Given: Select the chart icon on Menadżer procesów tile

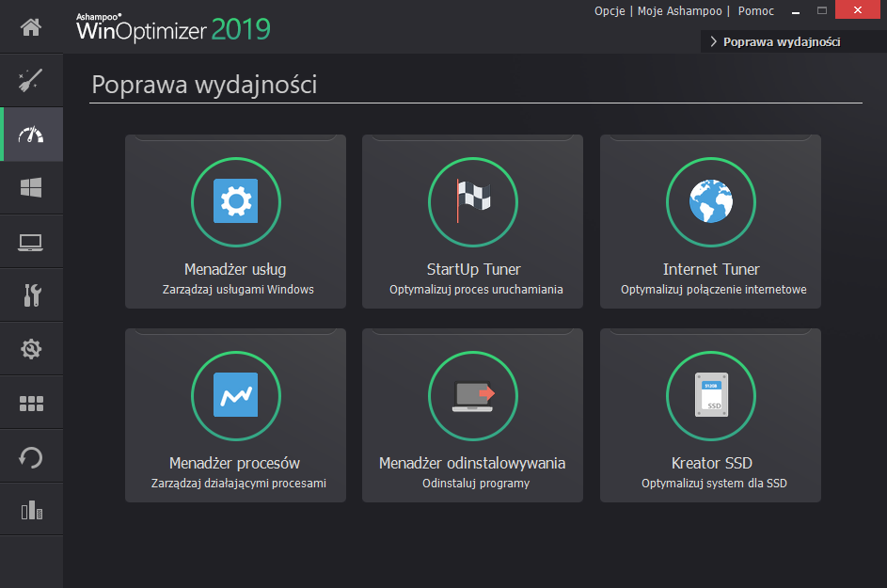Looking at the screenshot, I should (235, 395).
